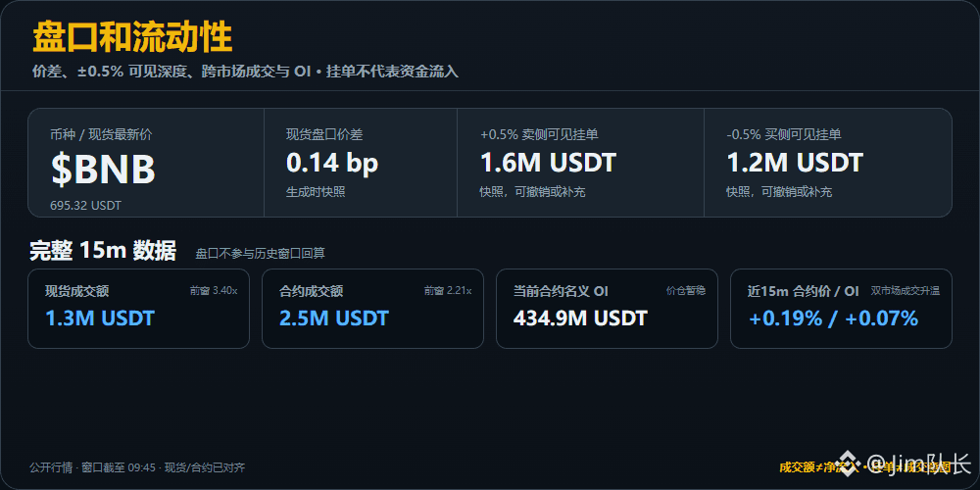Select the 前窗 3.40x ratio
The image size is (980, 490).
214,291
